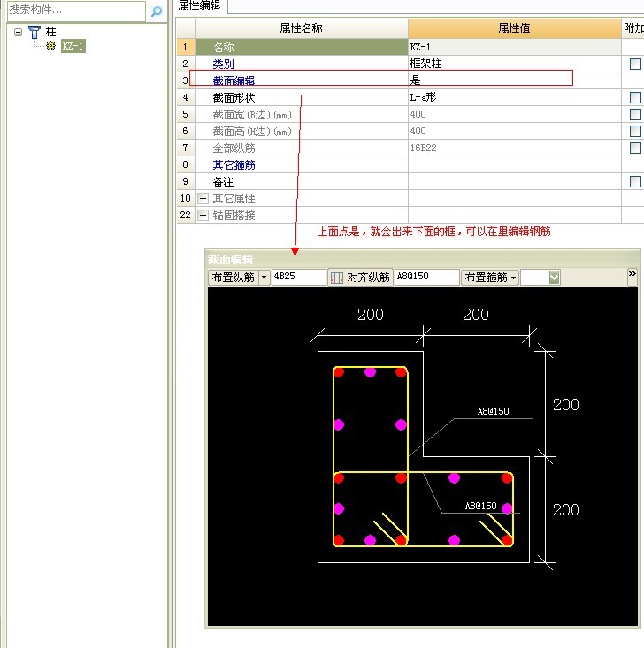
Task: Focus the 搜索构件 search field
Action: [x=76, y=10]
